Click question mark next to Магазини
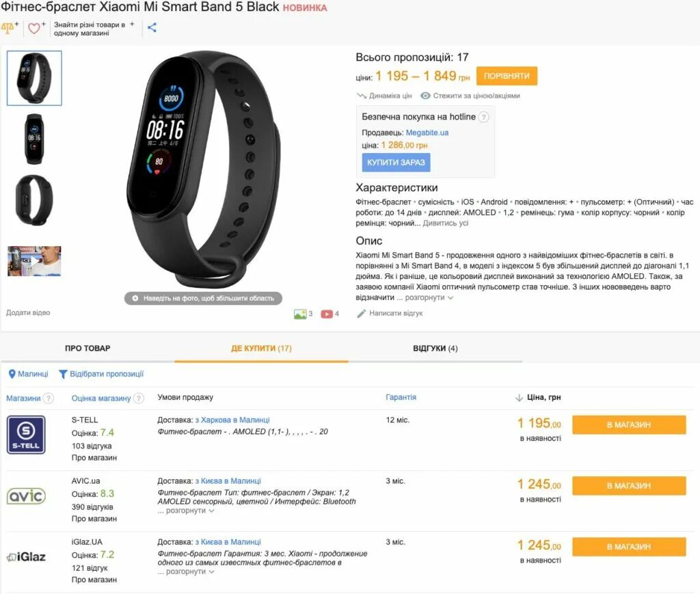The width and height of the screenshot is (700, 594). [49, 398]
